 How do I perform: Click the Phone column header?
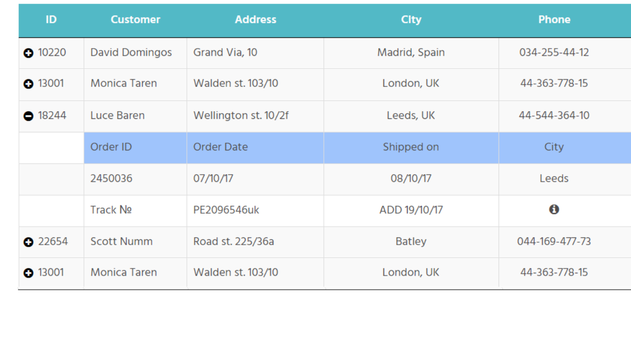point(554,19)
